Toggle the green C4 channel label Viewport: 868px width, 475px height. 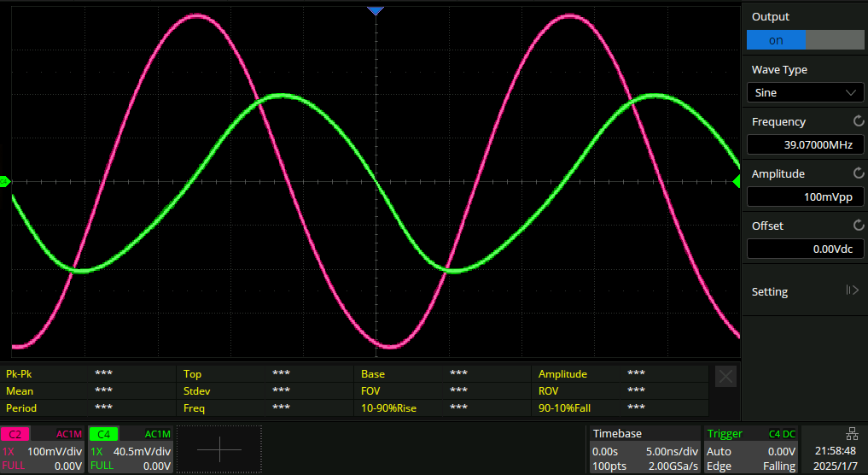103,434
